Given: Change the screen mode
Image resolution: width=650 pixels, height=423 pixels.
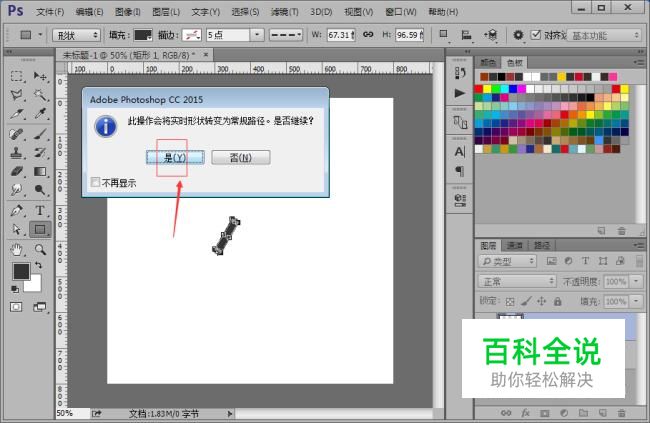Looking at the screenshot, I should point(40,307).
